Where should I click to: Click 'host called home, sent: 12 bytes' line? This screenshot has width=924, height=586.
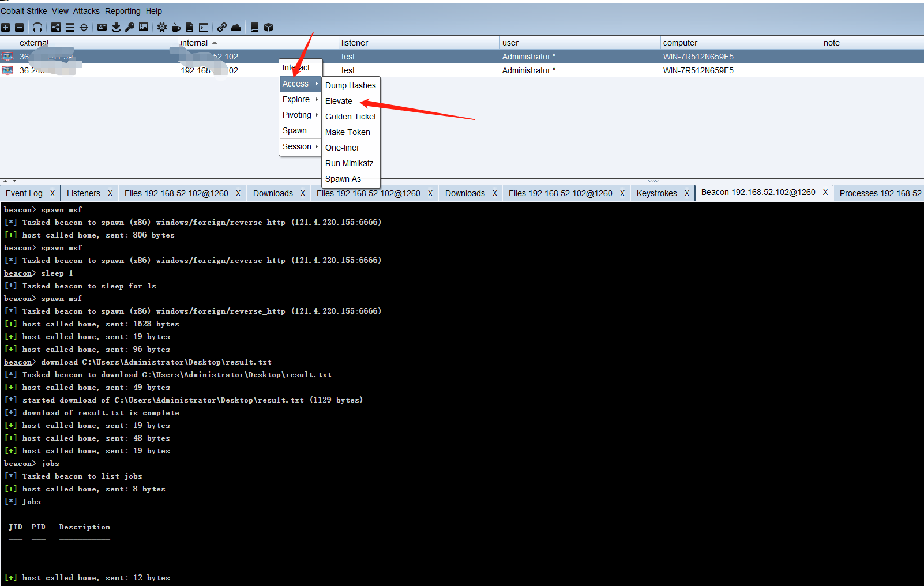point(96,578)
